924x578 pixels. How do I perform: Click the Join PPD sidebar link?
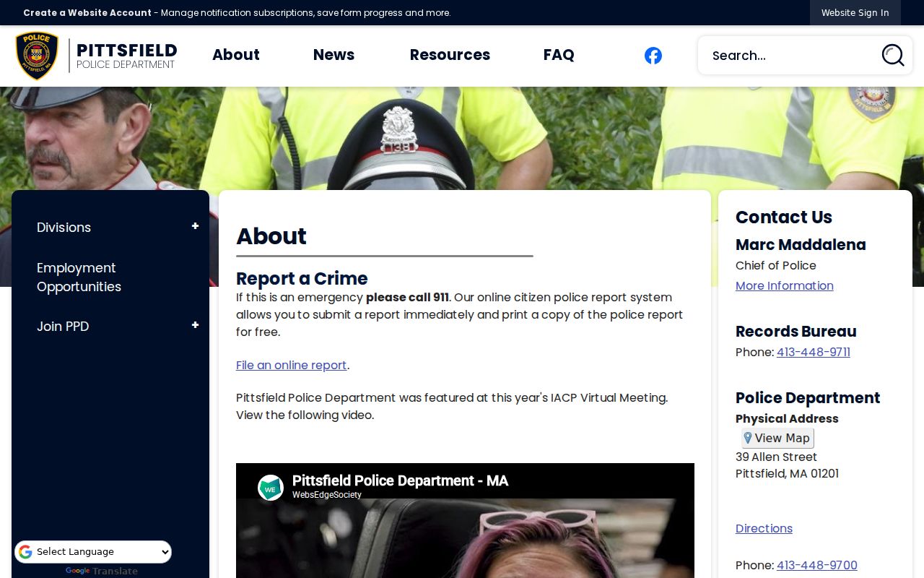(63, 327)
